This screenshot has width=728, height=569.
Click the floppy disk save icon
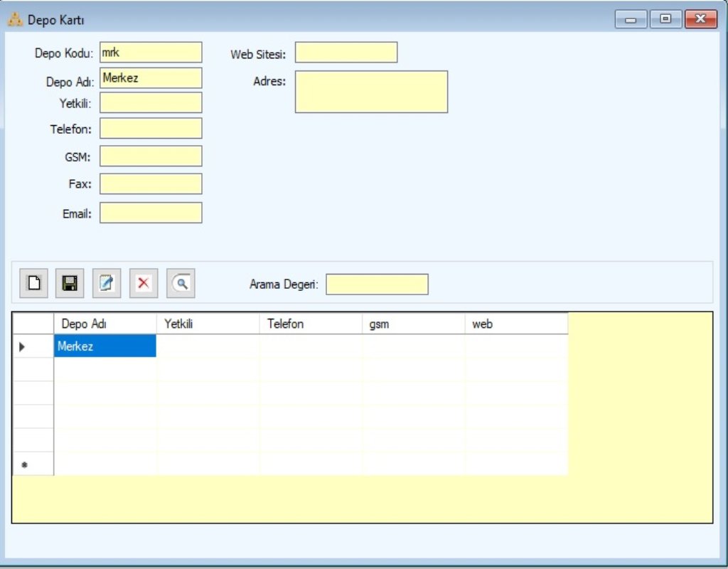[x=70, y=283]
